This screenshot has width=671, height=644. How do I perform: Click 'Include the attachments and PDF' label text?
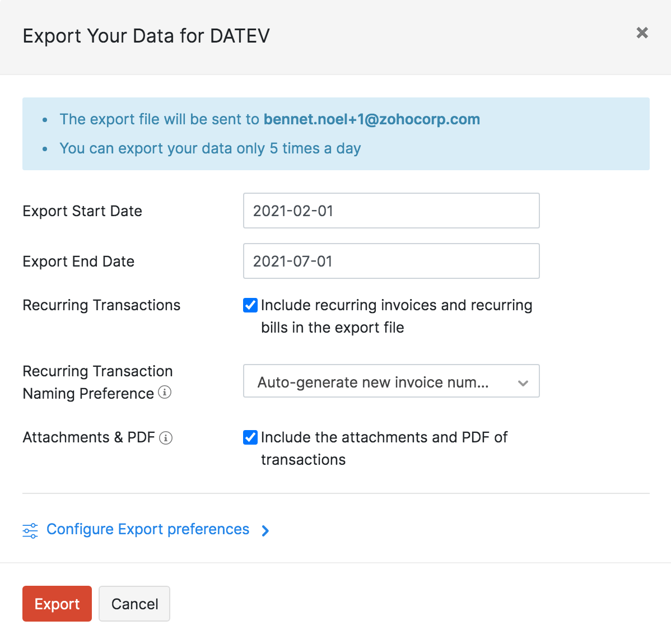pos(384,437)
